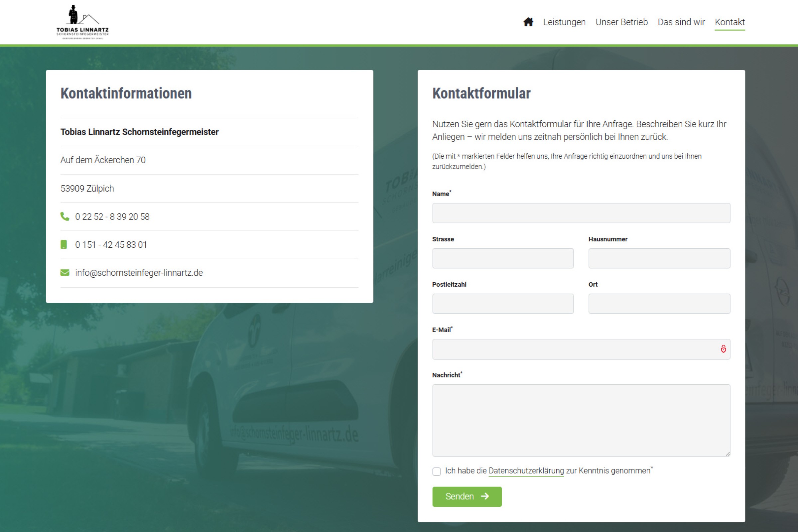Click the arrow icon on Senden button
The image size is (798, 532).
[485, 496]
